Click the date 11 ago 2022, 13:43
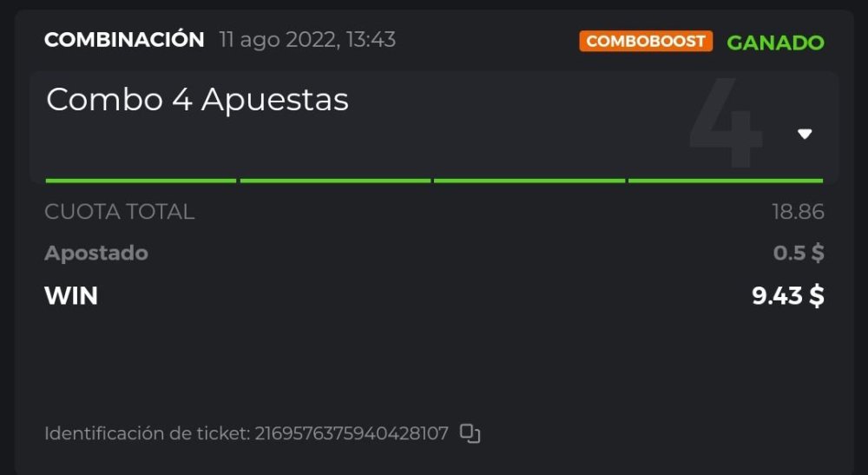Image resolution: width=868 pixels, height=475 pixels. tap(307, 40)
